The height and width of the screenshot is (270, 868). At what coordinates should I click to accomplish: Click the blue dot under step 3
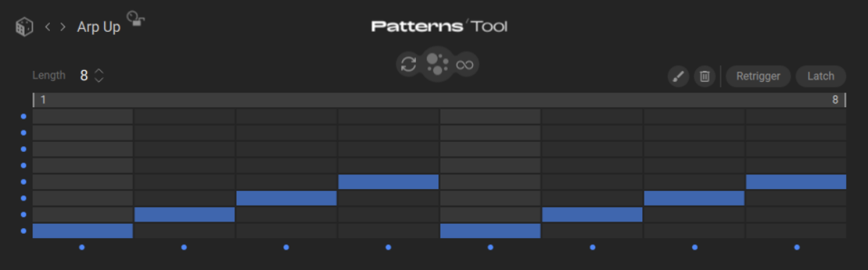click(286, 248)
